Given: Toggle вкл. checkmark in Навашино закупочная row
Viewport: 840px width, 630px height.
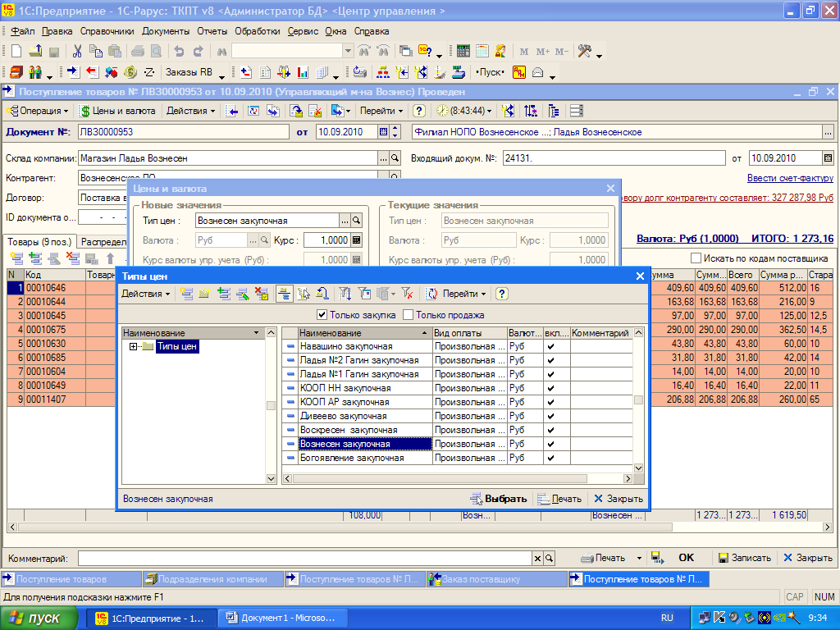Looking at the screenshot, I should (x=550, y=347).
